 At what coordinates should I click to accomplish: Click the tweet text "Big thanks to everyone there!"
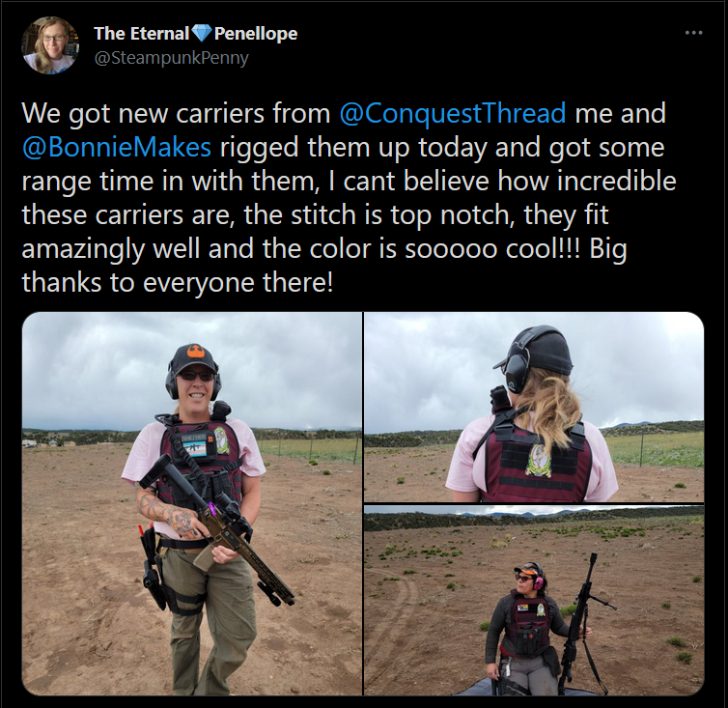[324, 266]
